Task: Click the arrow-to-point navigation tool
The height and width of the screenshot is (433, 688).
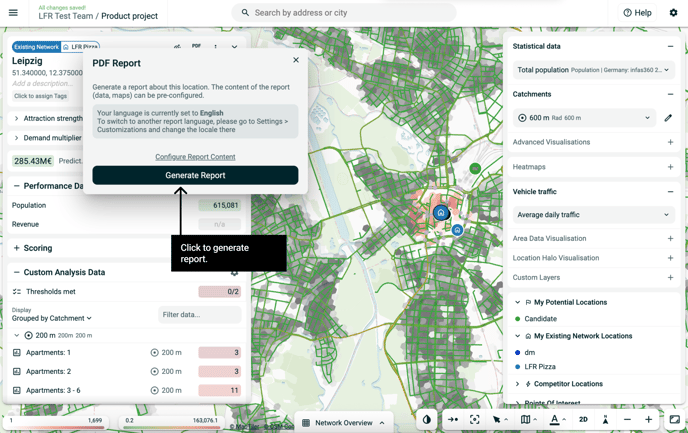Action: coord(453,420)
